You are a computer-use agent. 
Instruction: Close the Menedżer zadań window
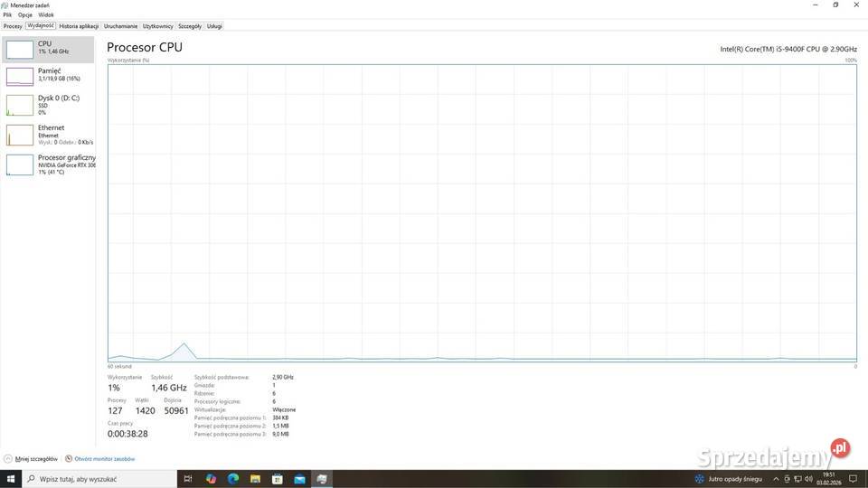coord(856,5)
